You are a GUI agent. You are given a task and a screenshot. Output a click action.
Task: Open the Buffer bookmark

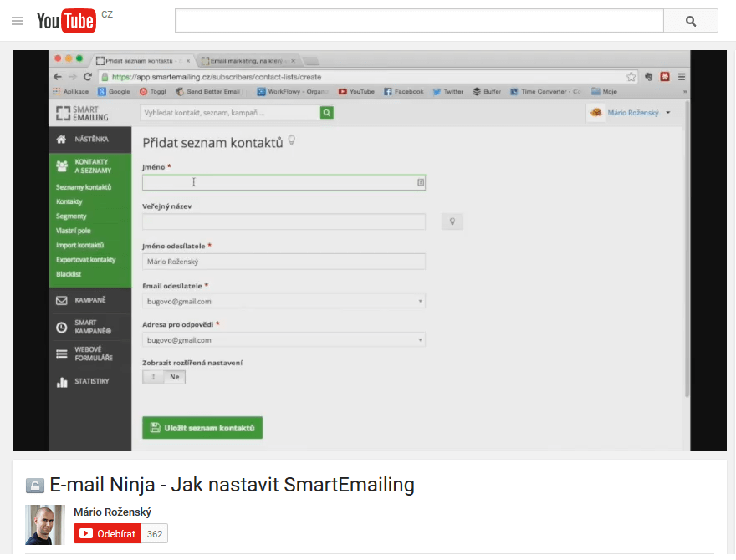[x=487, y=91]
